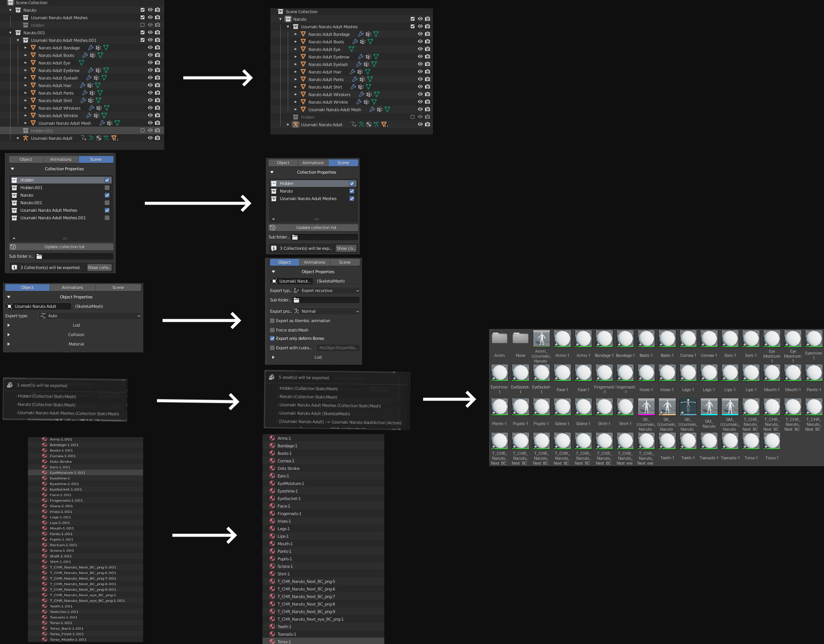Switch to the Animations tab

[61, 159]
